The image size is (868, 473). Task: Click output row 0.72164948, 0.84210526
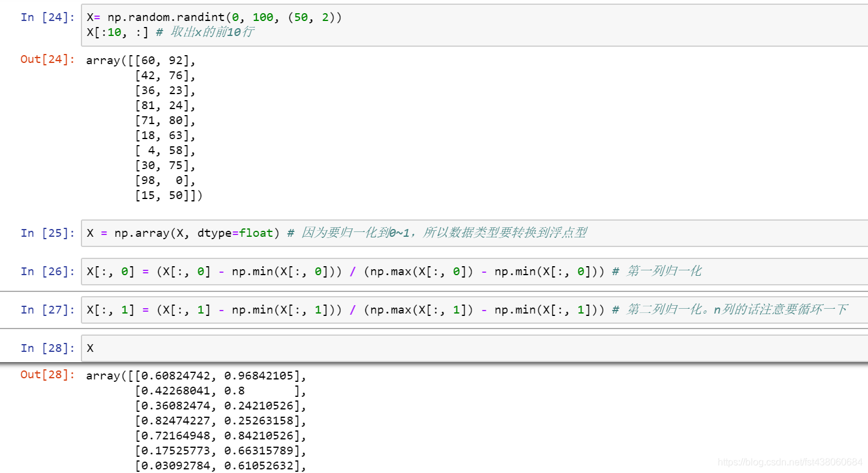[x=220, y=436]
